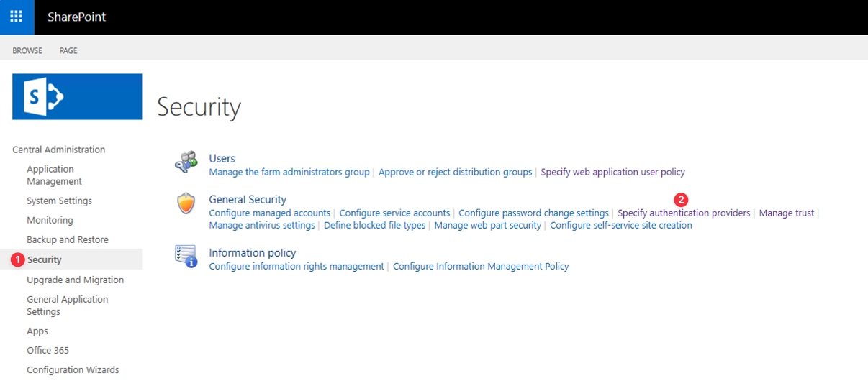The height and width of the screenshot is (386, 868).
Task: Open the BROWSE ribbon tab
Action: pyautogui.click(x=27, y=51)
